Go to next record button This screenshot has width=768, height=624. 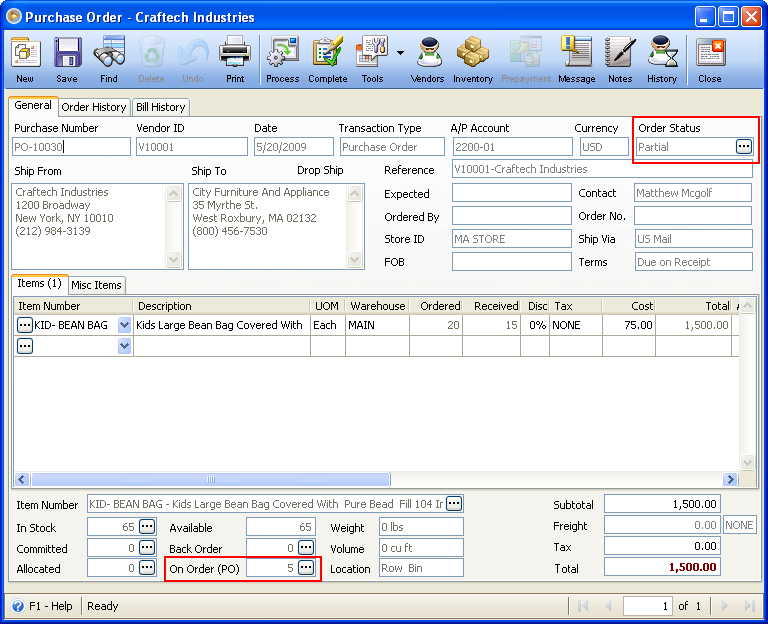(x=725, y=606)
